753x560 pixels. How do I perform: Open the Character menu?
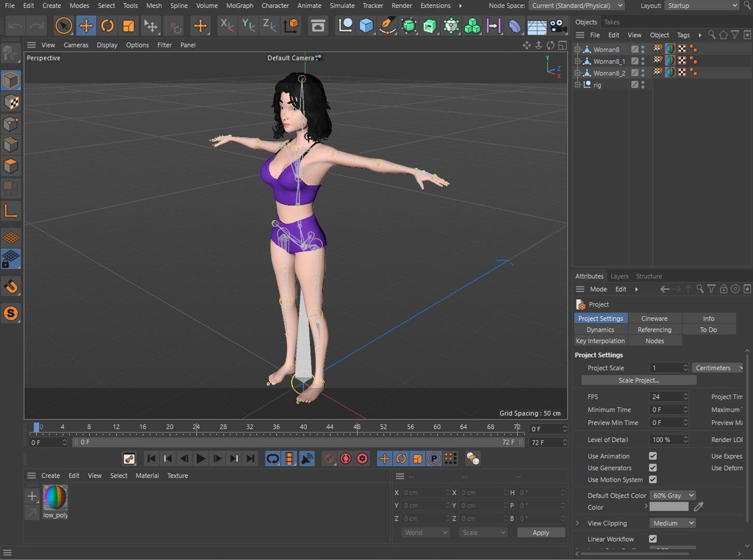pos(275,6)
